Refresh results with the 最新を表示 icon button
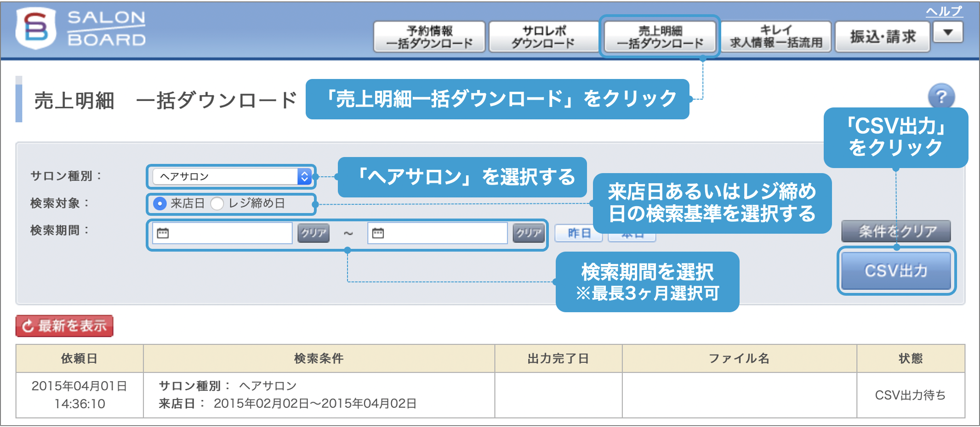 [x=64, y=326]
